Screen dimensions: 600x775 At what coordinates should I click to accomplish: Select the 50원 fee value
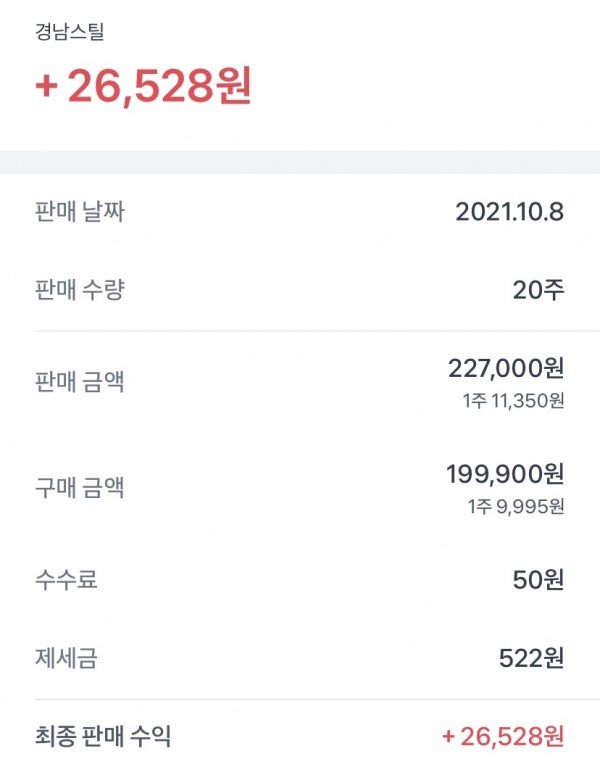(541, 579)
